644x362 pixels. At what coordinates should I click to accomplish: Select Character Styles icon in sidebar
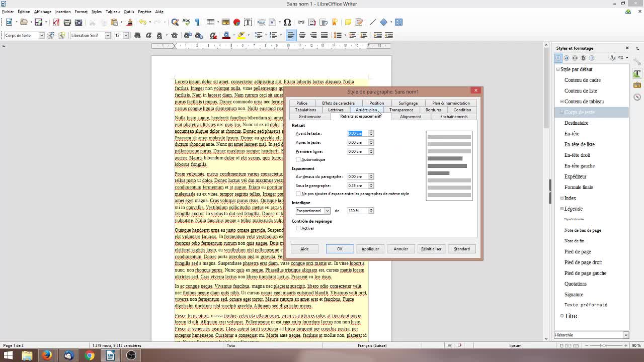click(567, 58)
